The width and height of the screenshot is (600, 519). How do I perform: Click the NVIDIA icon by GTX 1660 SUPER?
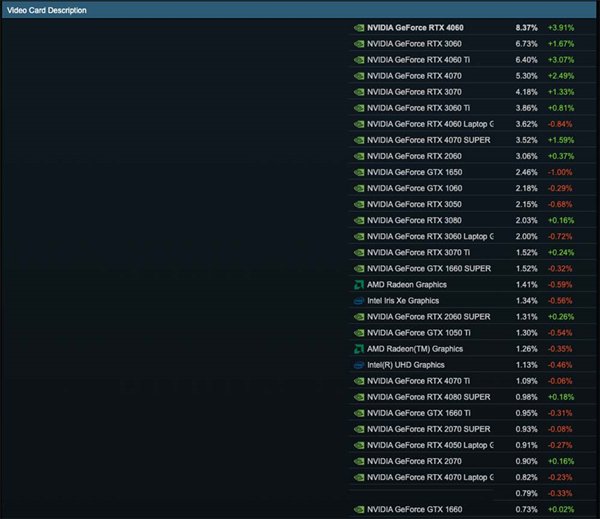click(359, 269)
